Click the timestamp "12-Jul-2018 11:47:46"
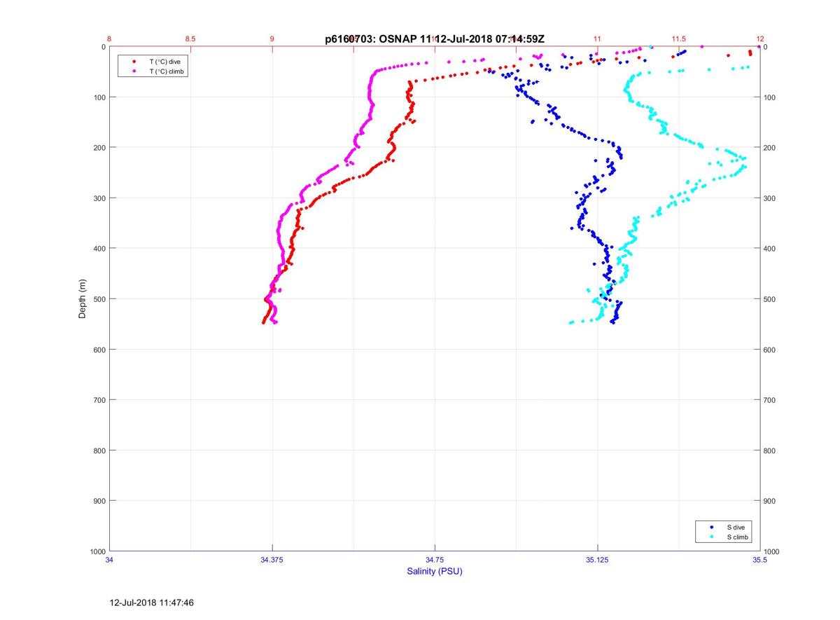The height and width of the screenshot is (620, 840). pyautogui.click(x=152, y=602)
